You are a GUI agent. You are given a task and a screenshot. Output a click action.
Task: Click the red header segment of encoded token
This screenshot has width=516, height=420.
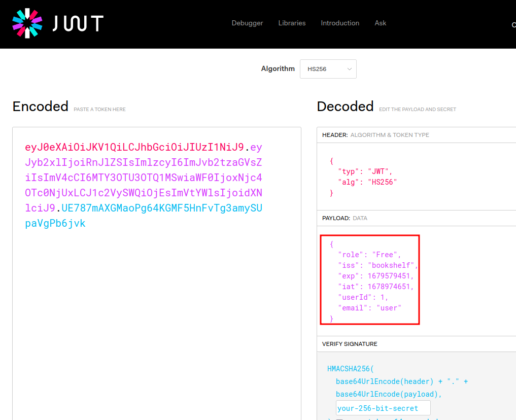click(x=134, y=147)
